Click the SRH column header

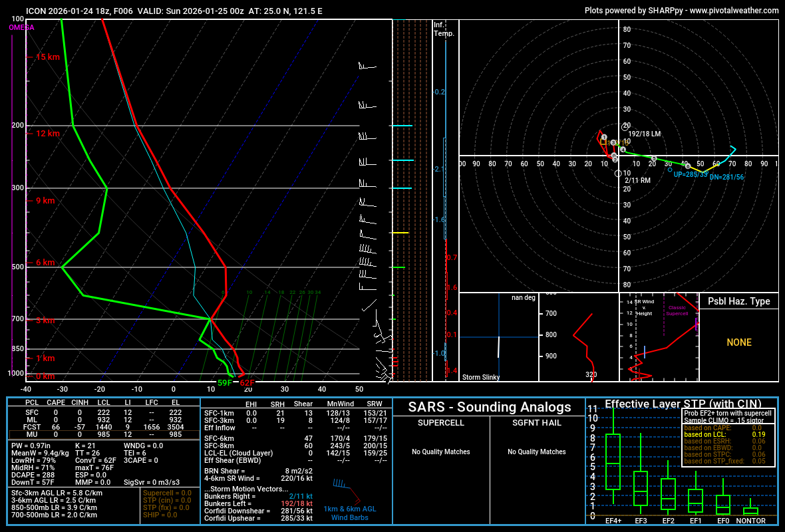coord(277,404)
